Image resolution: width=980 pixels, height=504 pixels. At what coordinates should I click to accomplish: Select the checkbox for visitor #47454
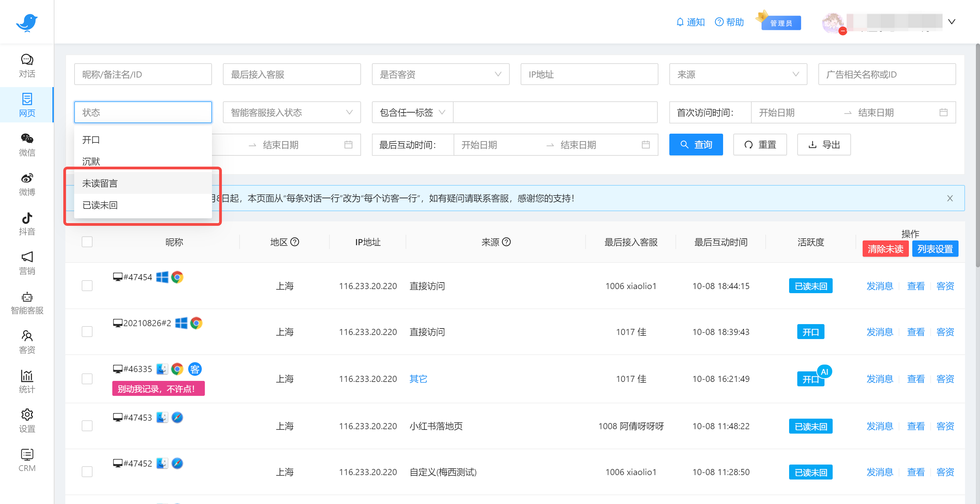(x=87, y=285)
